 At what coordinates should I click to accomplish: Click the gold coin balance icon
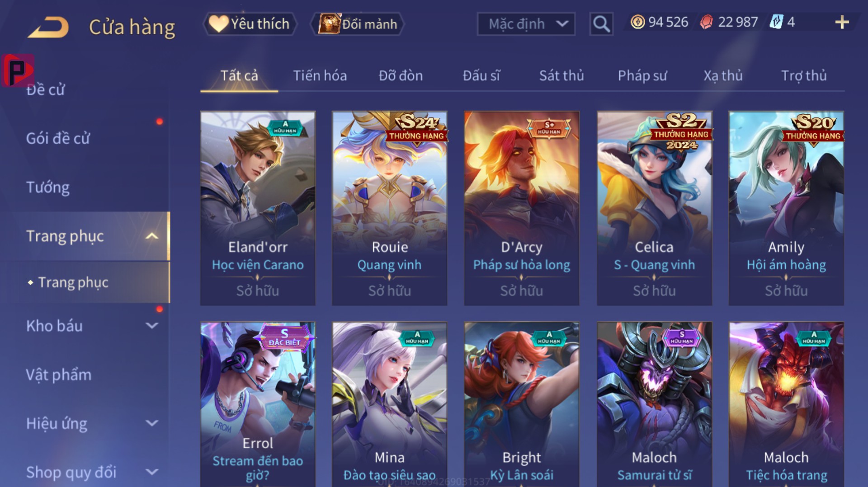(637, 22)
